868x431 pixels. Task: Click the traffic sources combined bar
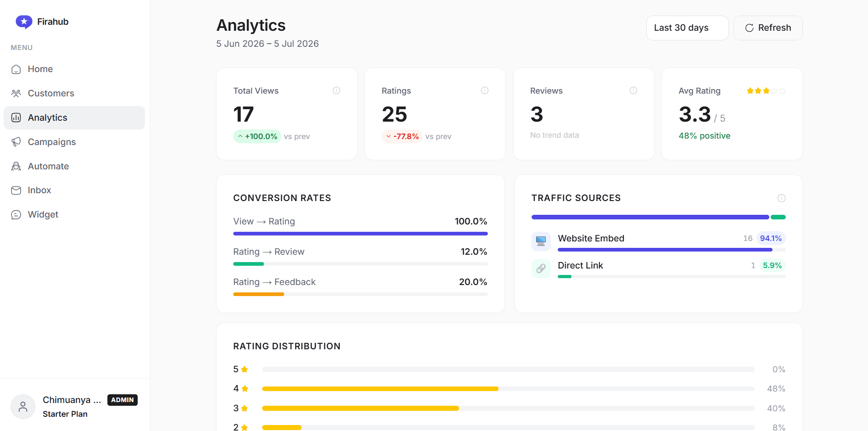(659, 217)
